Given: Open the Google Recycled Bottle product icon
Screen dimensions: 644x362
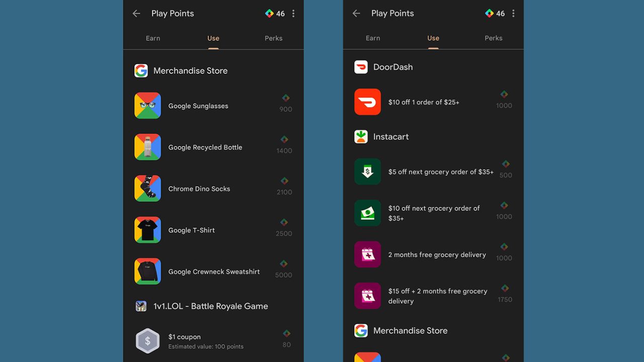Looking at the screenshot, I should click(147, 147).
